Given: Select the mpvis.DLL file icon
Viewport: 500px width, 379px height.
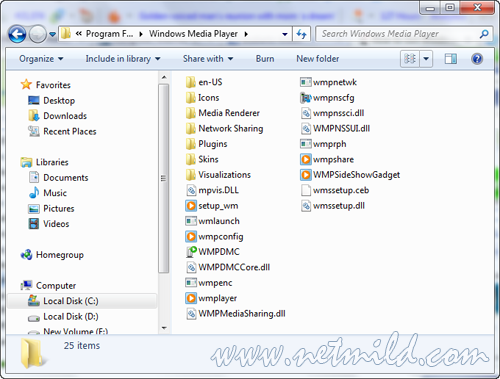Looking at the screenshot, I should [x=191, y=190].
